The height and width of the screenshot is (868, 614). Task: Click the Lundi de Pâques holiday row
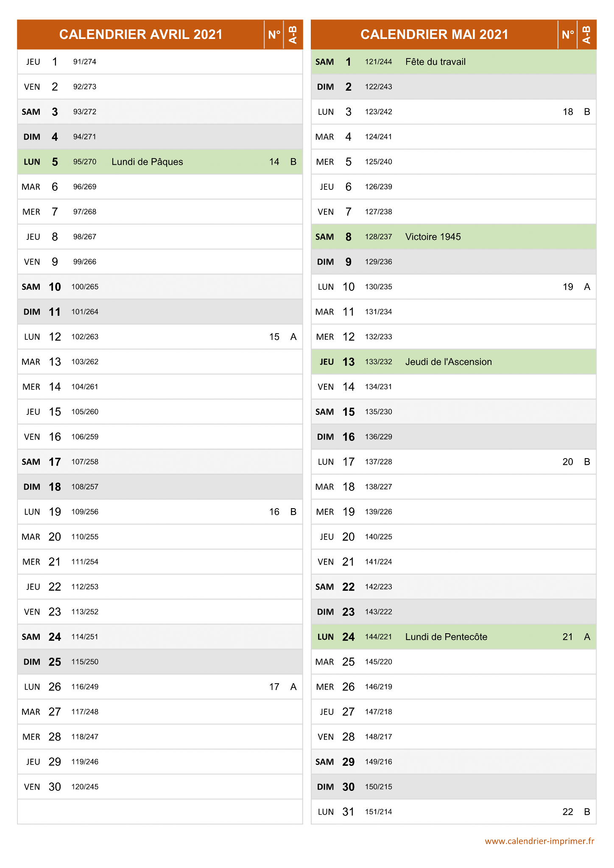coord(160,162)
